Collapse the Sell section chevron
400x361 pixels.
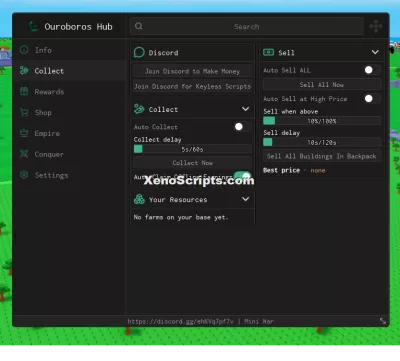pos(375,52)
